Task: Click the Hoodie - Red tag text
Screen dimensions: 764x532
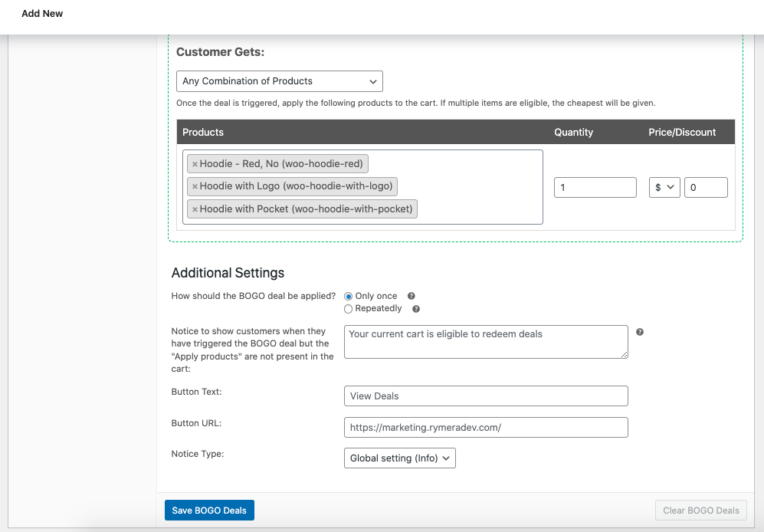Action: point(281,164)
